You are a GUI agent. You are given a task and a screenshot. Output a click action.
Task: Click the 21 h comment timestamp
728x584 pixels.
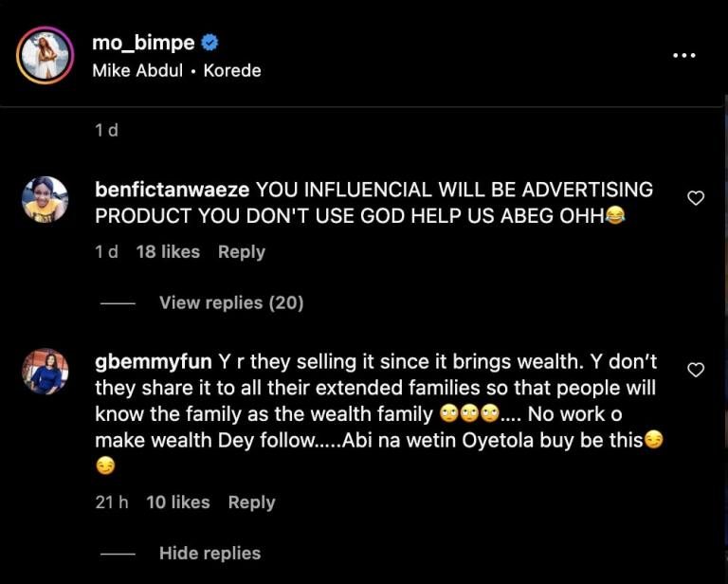click(111, 502)
